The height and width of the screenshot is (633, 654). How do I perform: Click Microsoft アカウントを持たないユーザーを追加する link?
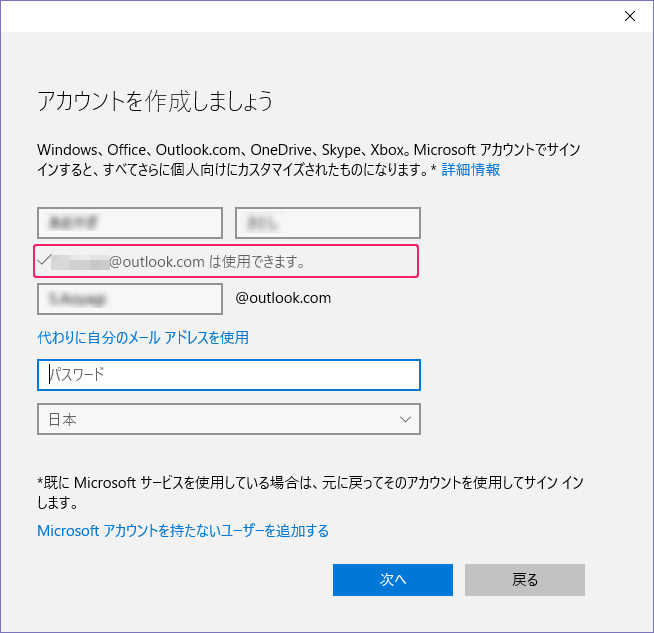[x=183, y=531]
